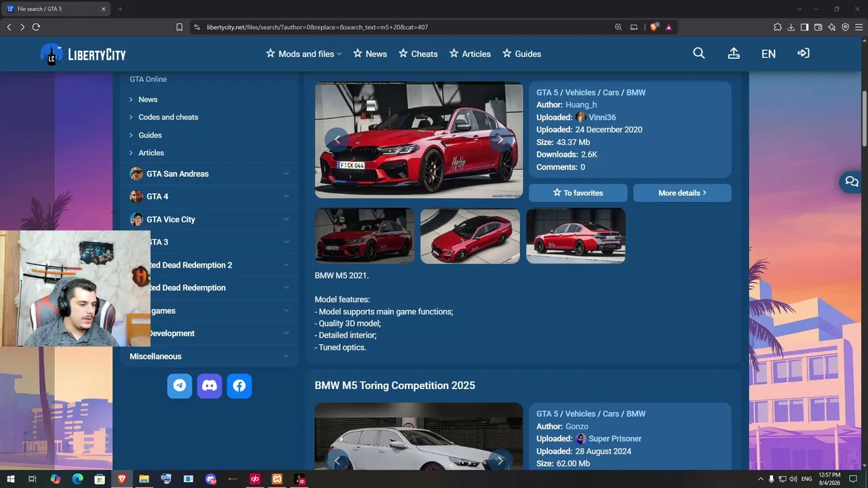Open first red BMW front-view thumbnail
Image resolution: width=868 pixels, height=488 pixels.
(365, 236)
